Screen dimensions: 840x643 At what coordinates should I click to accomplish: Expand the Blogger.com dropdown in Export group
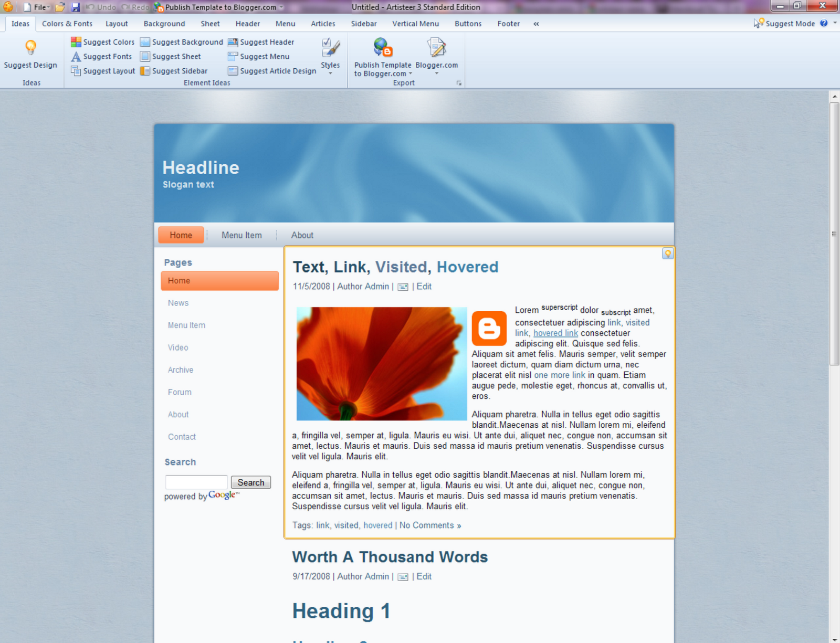437,73
